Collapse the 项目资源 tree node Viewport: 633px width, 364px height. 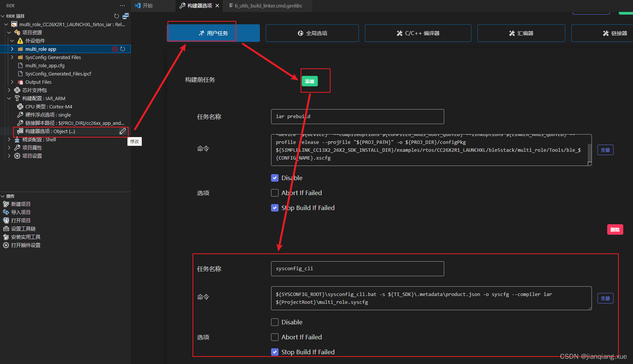tap(9, 33)
